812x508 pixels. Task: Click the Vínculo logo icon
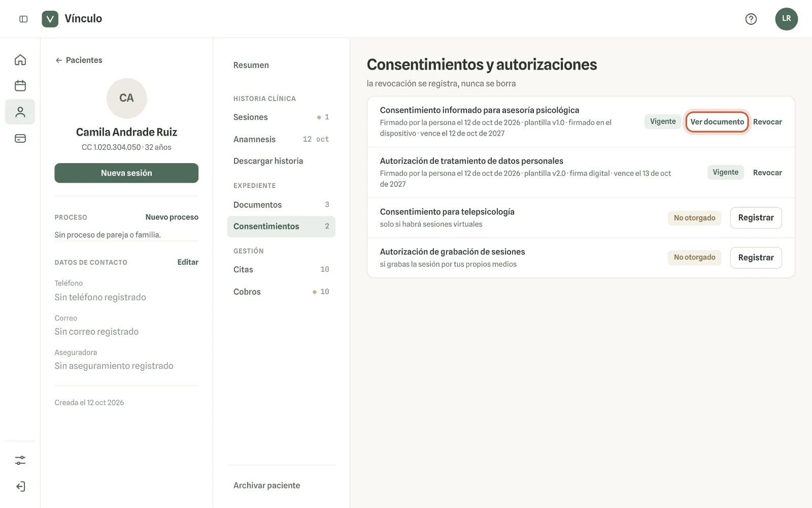click(50, 19)
